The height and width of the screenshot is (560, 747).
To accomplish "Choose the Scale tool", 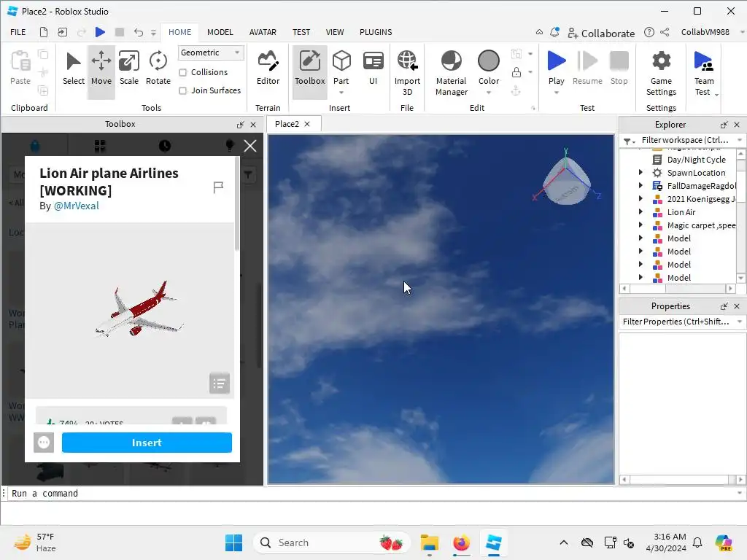I will 128,68.
